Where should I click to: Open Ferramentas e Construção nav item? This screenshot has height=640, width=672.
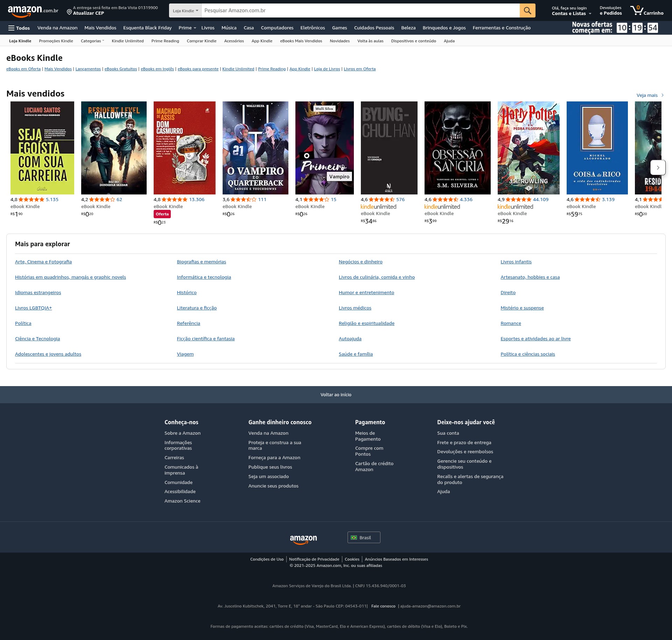(502, 28)
